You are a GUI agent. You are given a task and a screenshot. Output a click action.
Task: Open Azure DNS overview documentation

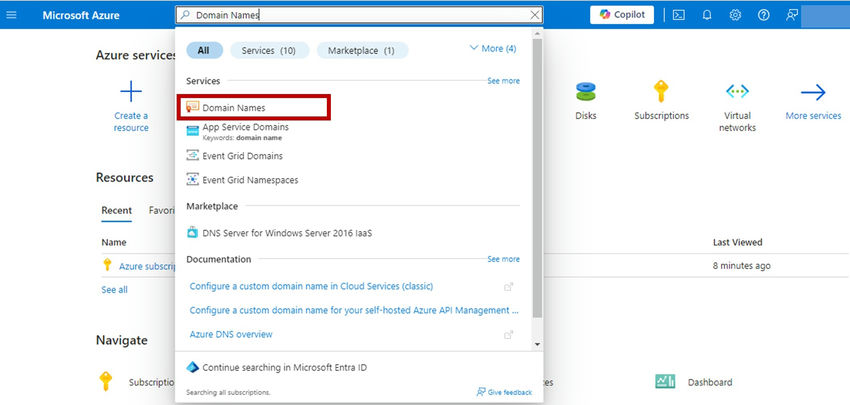[231, 335]
